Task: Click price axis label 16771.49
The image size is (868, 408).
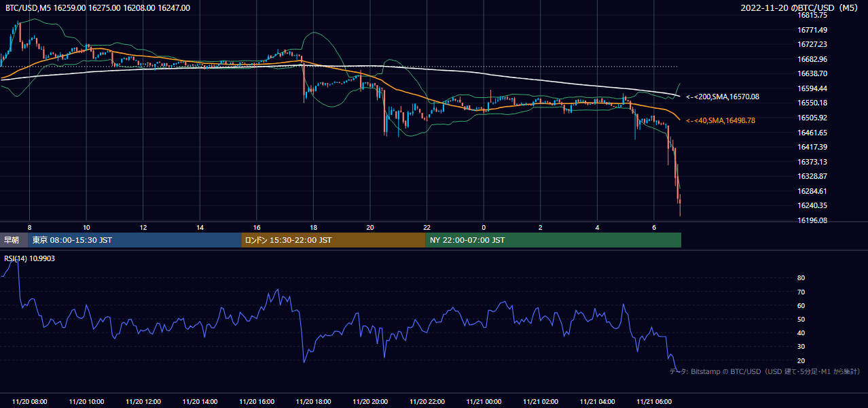Action: tap(812, 30)
